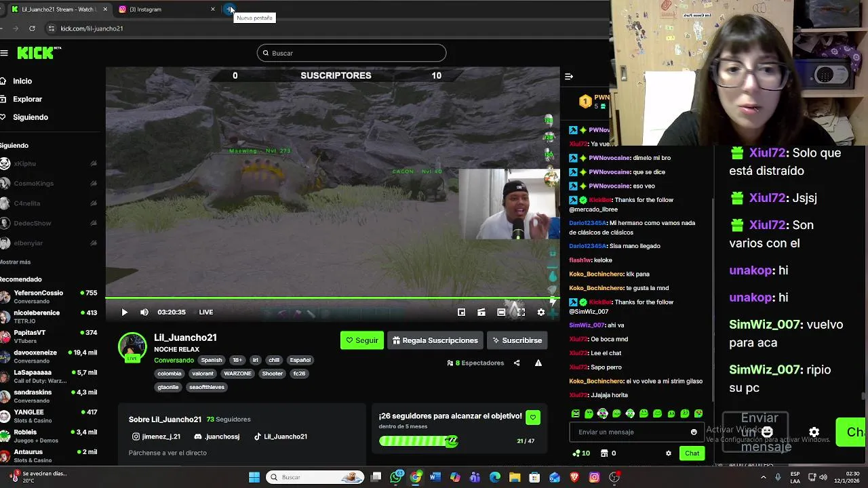
Task: Collapse the chat panel
Action: [569, 77]
